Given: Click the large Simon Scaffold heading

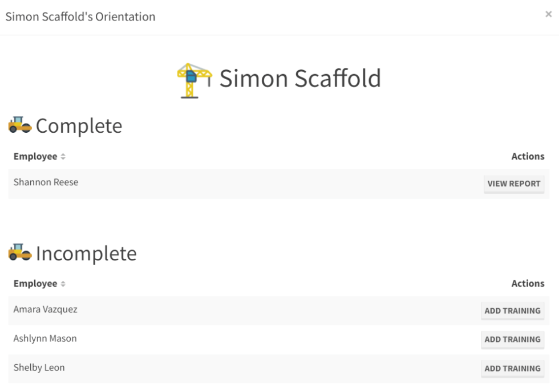Looking at the screenshot, I should click(x=300, y=79).
